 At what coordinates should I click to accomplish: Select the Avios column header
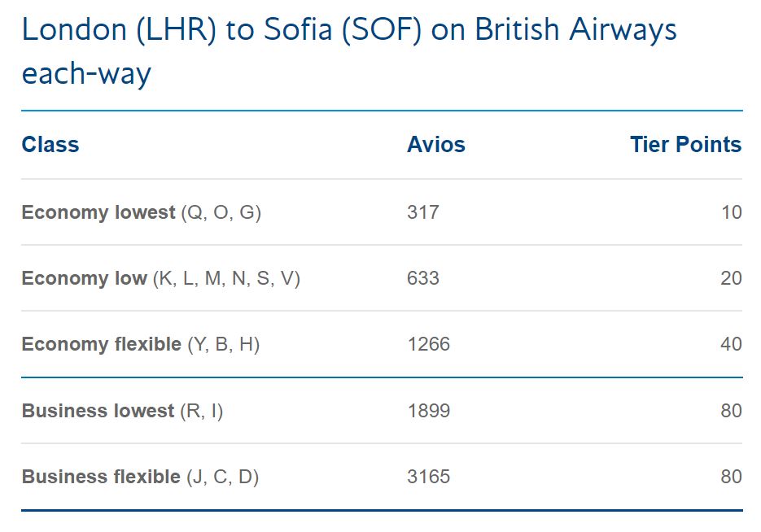click(x=435, y=145)
